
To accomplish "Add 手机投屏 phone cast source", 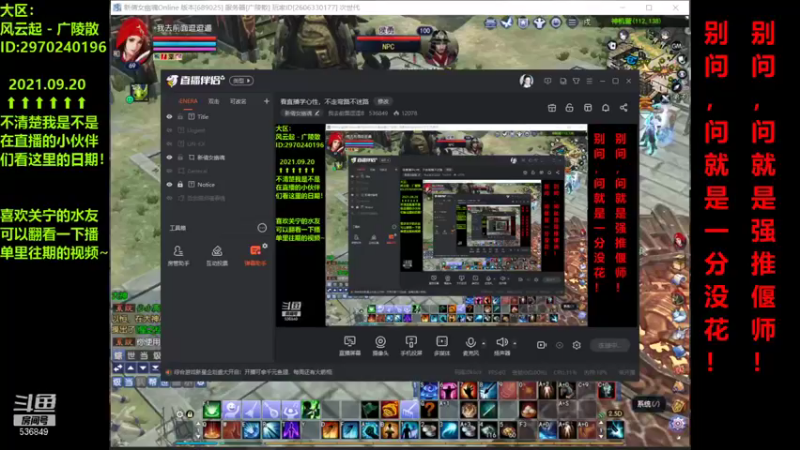I will [x=411, y=345].
